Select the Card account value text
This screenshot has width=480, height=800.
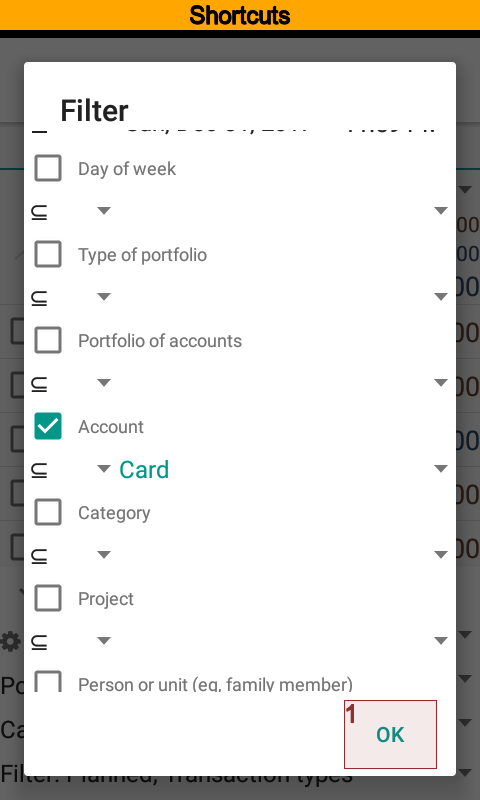144,470
